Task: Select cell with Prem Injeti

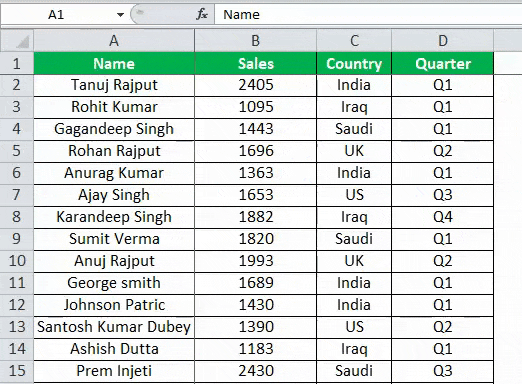Action: coord(114,371)
